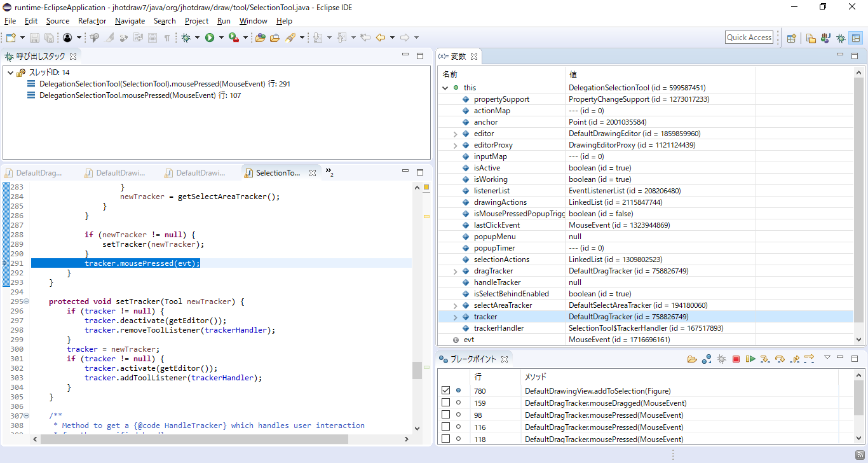The image size is (868, 463).
Task: Click the Save All toolbar icon
Action: click(x=48, y=38)
